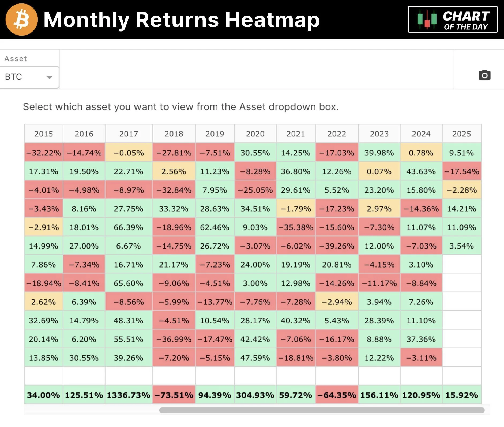Click the 1336.73% yearly total cell
The image size is (504, 427).
click(x=129, y=395)
